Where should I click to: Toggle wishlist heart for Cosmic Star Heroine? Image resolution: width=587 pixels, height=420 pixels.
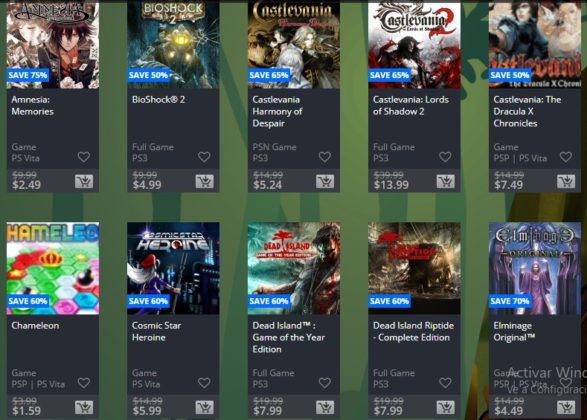pos(204,383)
